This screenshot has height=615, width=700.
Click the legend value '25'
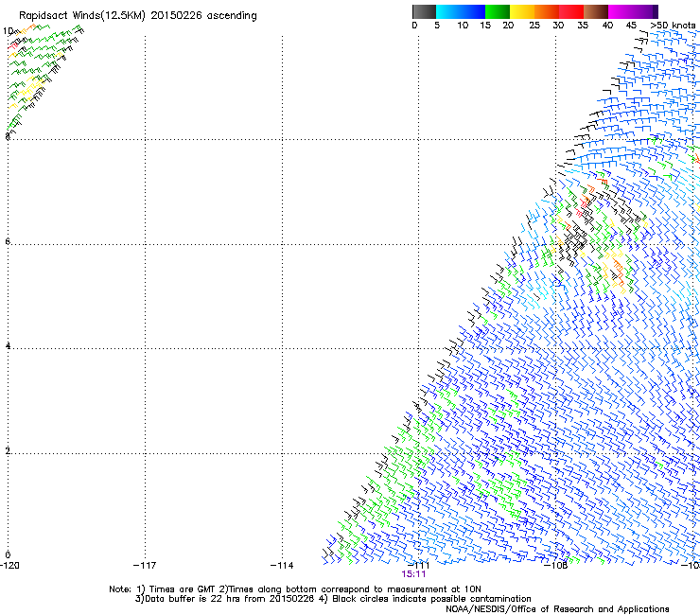534,26
